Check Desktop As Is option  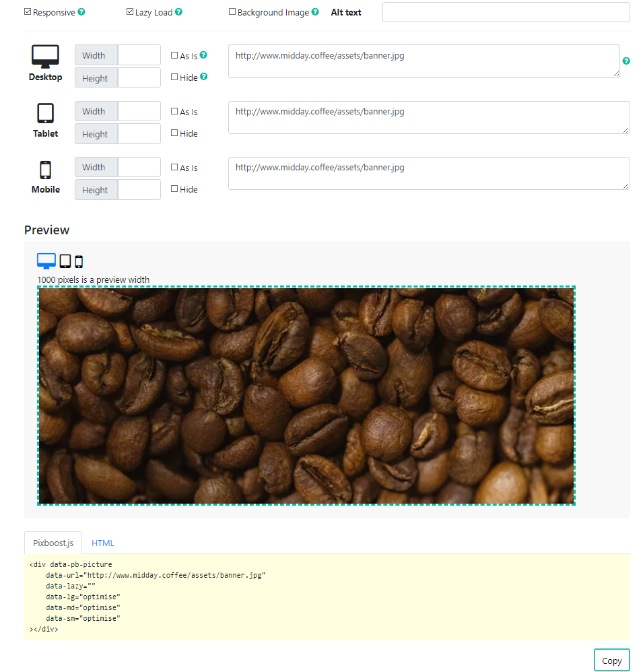coord(174,55)
